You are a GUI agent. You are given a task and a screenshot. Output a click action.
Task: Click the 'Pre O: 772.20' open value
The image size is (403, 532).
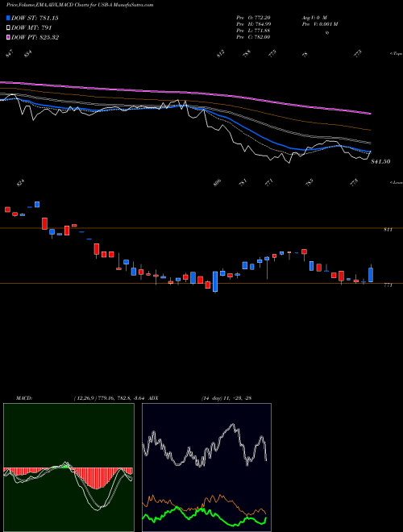click(253, 18)
